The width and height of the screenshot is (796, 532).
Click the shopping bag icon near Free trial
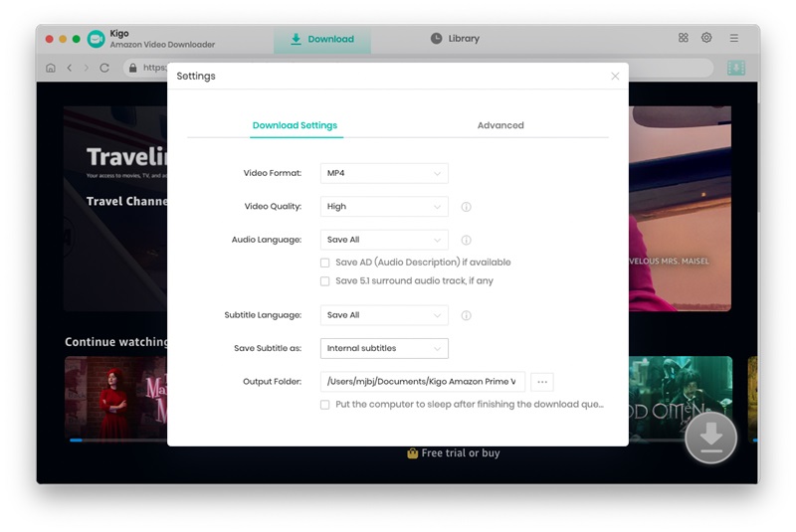tap(412, 452)
